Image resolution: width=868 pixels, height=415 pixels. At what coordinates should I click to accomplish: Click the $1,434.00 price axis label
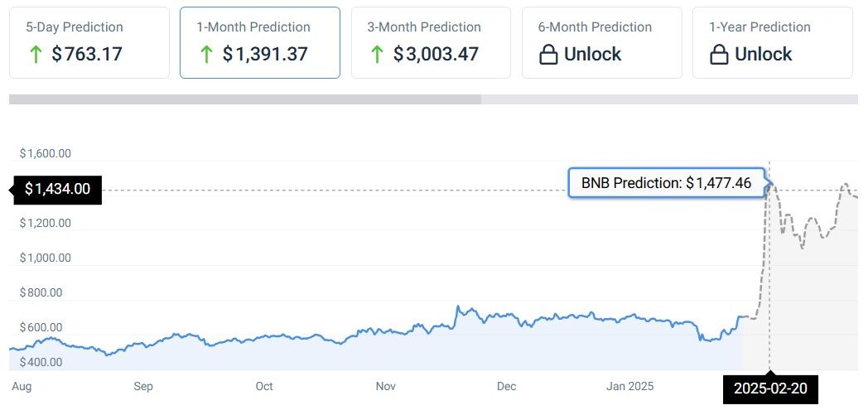pos(57,190)
